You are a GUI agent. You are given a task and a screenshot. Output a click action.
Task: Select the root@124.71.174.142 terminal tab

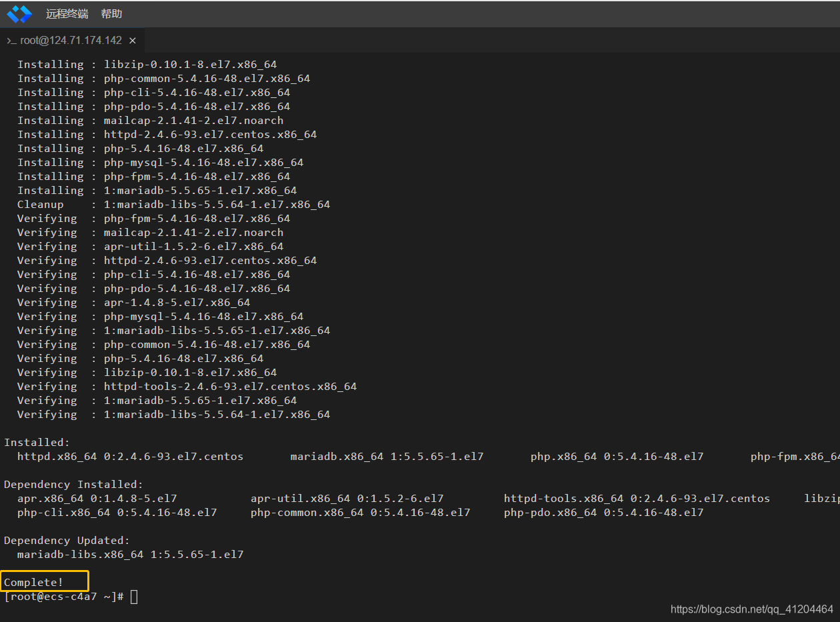pos(71,40)
